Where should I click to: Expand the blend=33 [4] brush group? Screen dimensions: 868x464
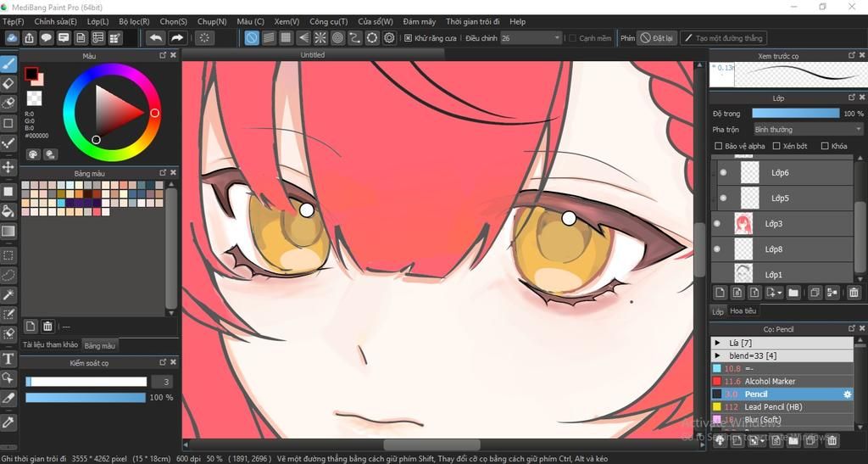tap(718, 356)
